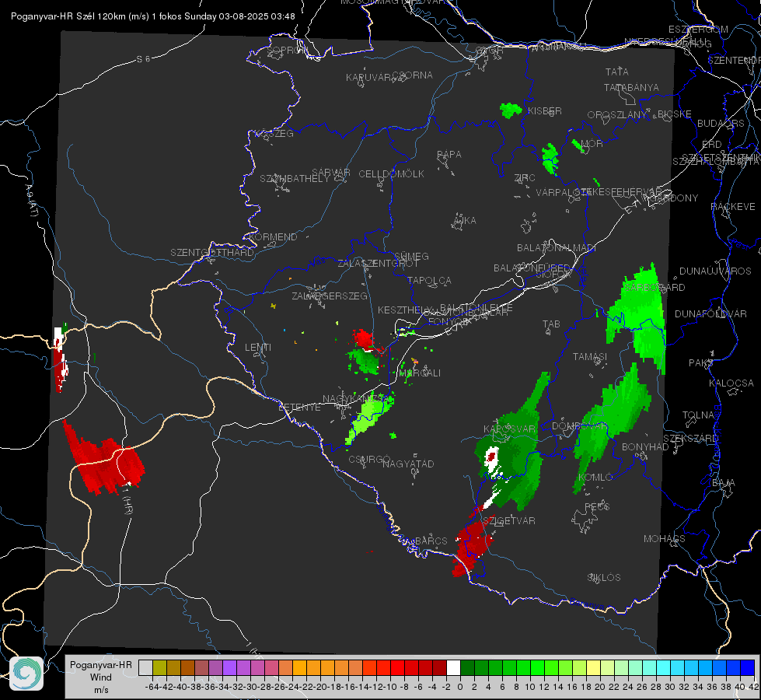Click the ZALASZENTGROT label
This screenshot has height=700, width=761.
(x=378, y=264)
